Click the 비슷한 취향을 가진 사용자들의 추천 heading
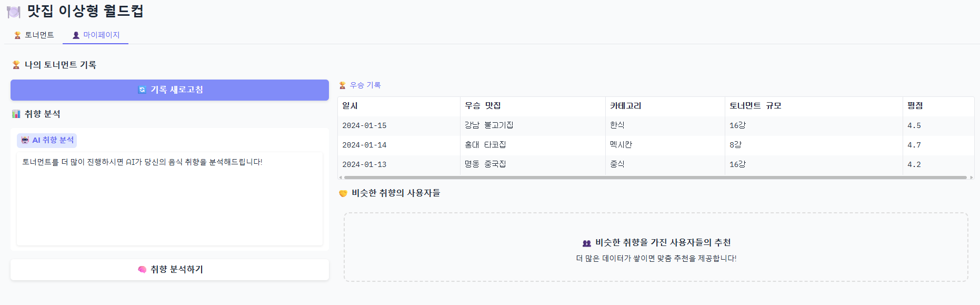Image resolution: width=980 pixels, height=305 pixels. pos(663,243)
